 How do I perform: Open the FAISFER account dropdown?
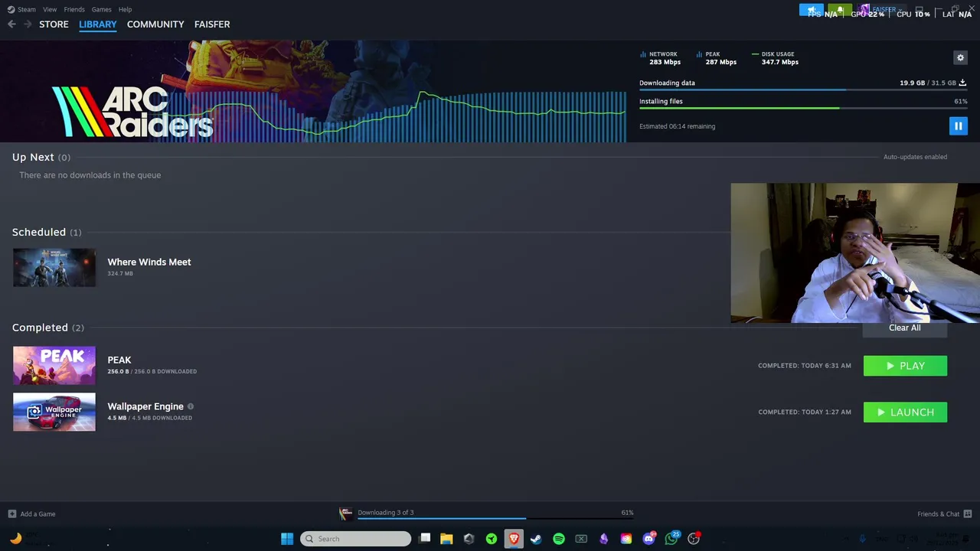[880, 10]
